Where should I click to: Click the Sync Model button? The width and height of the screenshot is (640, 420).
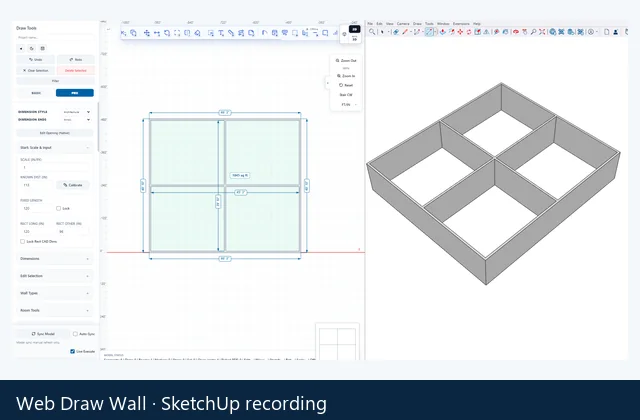click(x=43, y=333)
